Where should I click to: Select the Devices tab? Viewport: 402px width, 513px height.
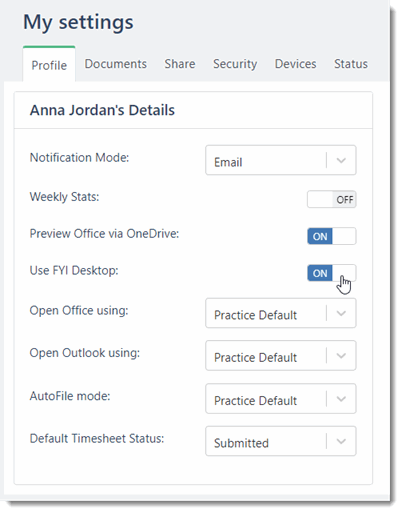pos(295,64)
